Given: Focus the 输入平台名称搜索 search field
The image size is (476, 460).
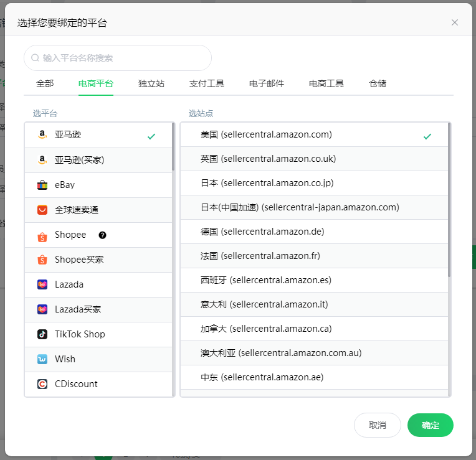Looking at the screenshot, I should pos(118,58).
